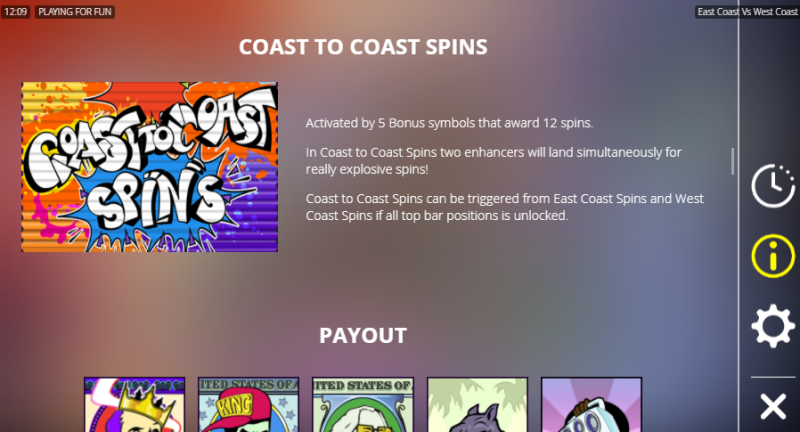Click the divider line above the X icon
Viewport: 800px width, 432px height.
(x=772, y=377)
